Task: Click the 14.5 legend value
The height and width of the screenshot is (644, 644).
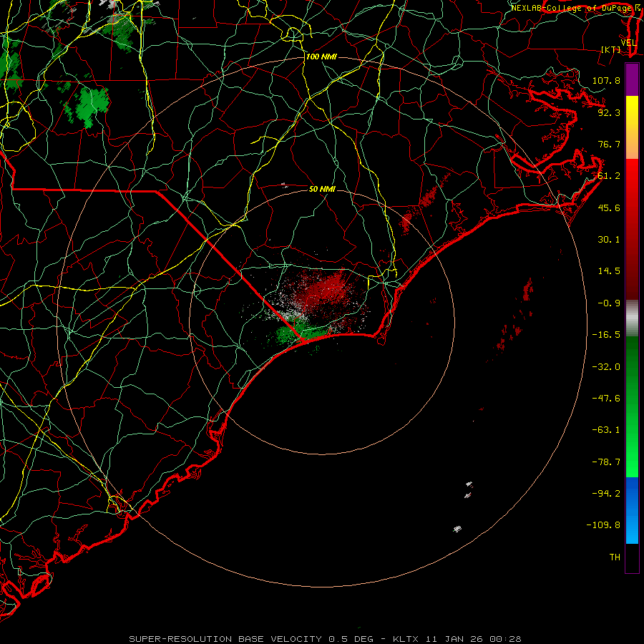Action: pos(609,271)
